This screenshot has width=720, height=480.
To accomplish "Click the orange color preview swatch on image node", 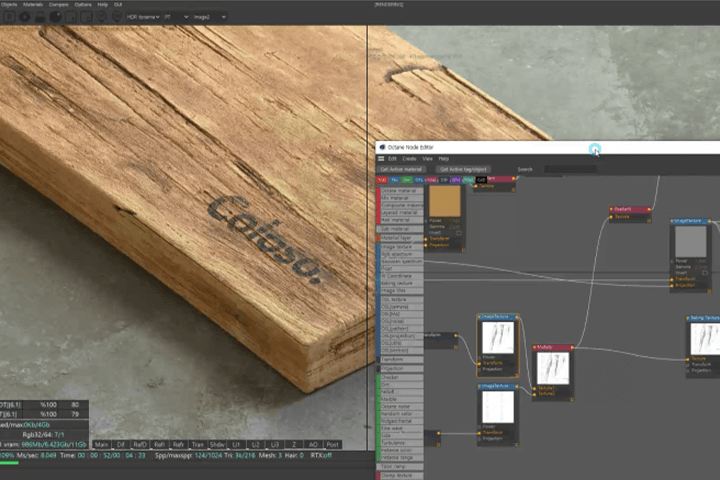I will coord(444,201).
